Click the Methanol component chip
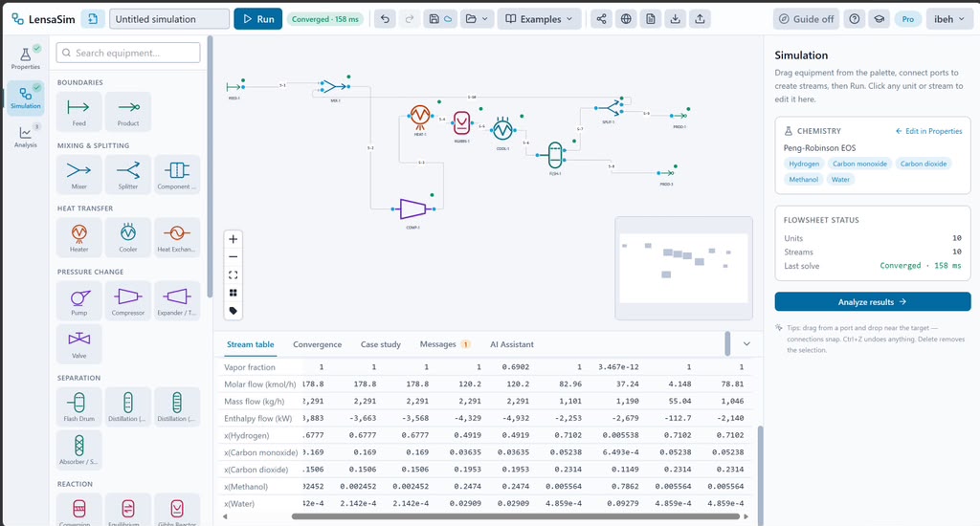 click(803, 179)
